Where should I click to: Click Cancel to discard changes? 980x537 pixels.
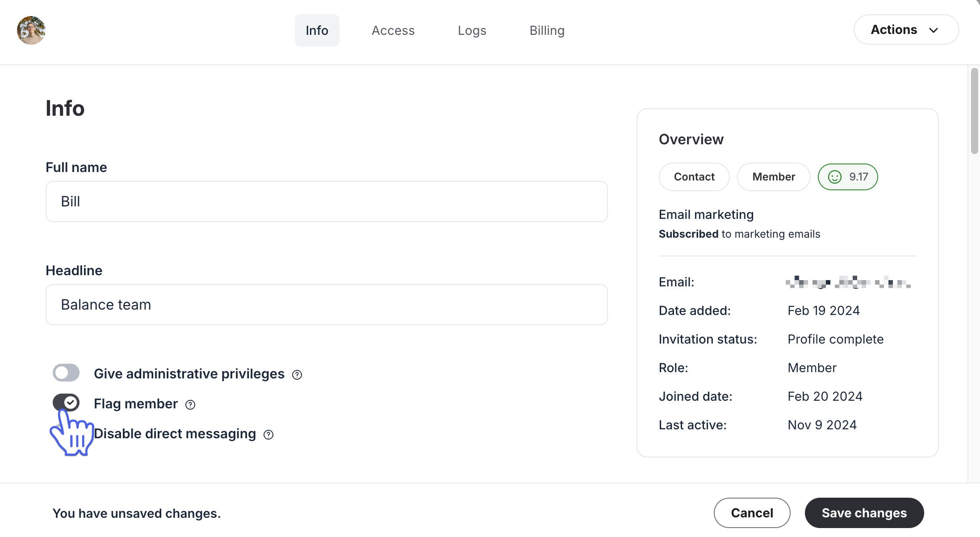pyautogui.click(x=752, y=513)
